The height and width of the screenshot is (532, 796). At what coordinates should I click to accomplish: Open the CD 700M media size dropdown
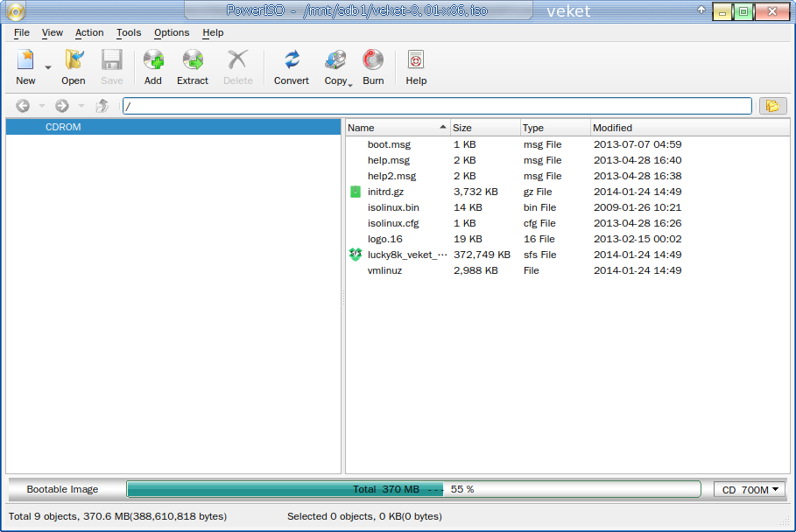[x=750, y=489]
